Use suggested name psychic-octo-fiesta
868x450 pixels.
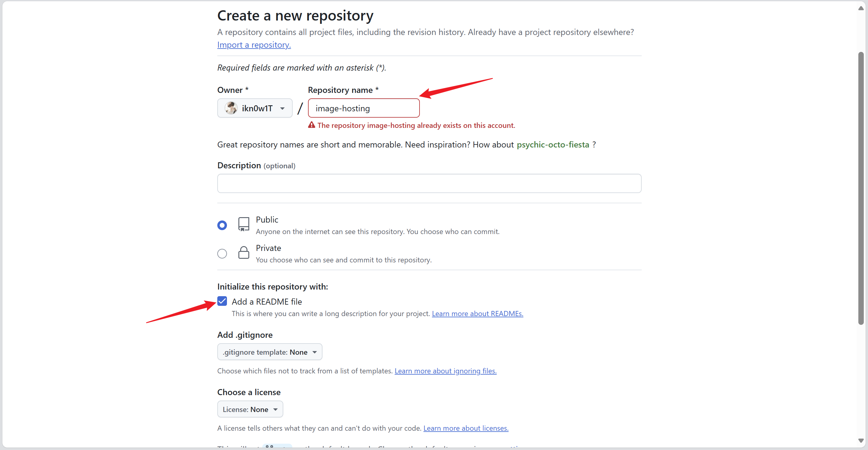point(553,144)
